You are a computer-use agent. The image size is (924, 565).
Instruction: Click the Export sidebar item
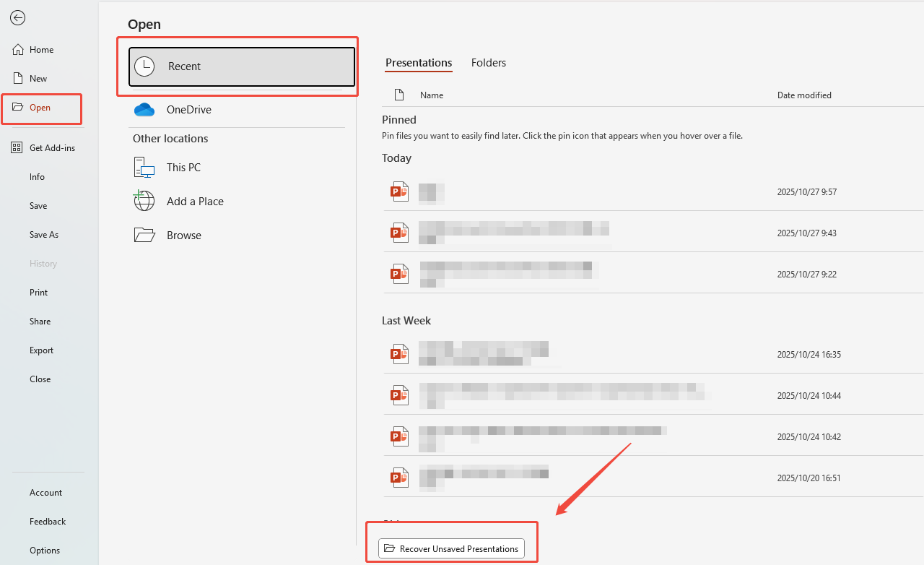tap(41, 350)
